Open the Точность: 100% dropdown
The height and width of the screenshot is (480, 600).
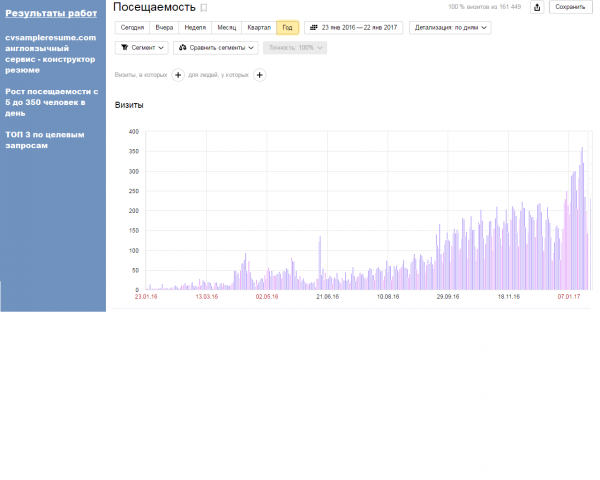tap(295, 47)
